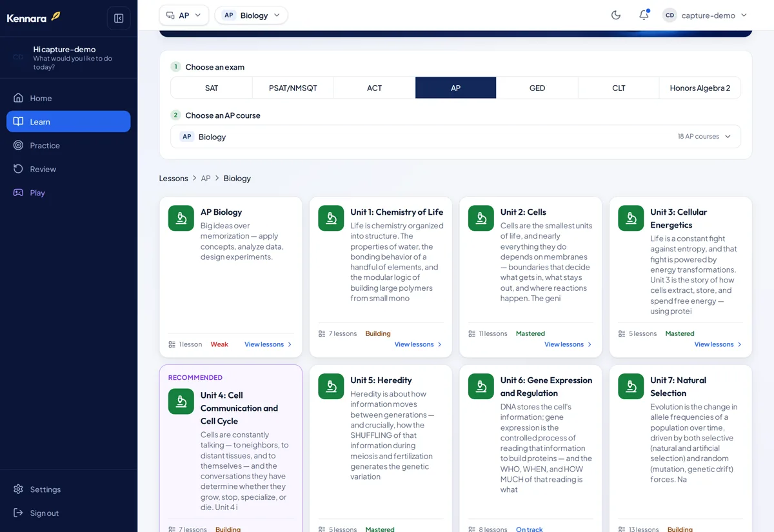Open notifications bell
The width and height of the screenshot is (774, 532).
644,15
